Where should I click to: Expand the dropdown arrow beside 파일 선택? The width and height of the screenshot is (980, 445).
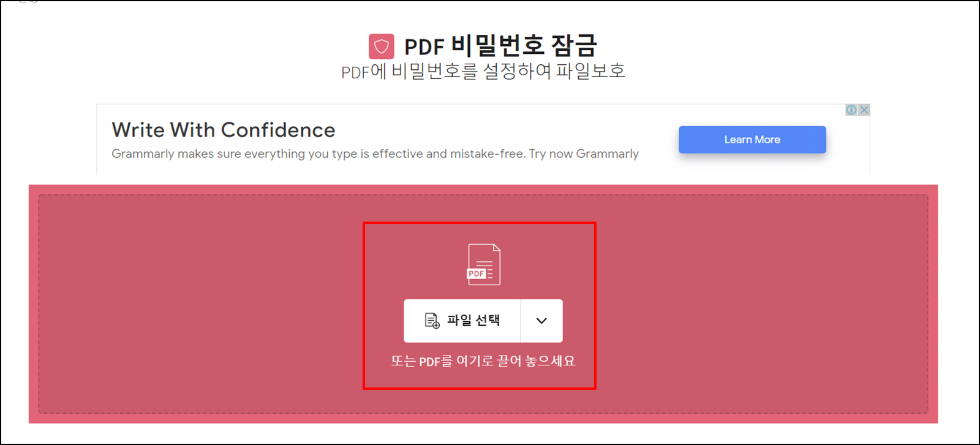pyautogui.click(x=541, y=321)
